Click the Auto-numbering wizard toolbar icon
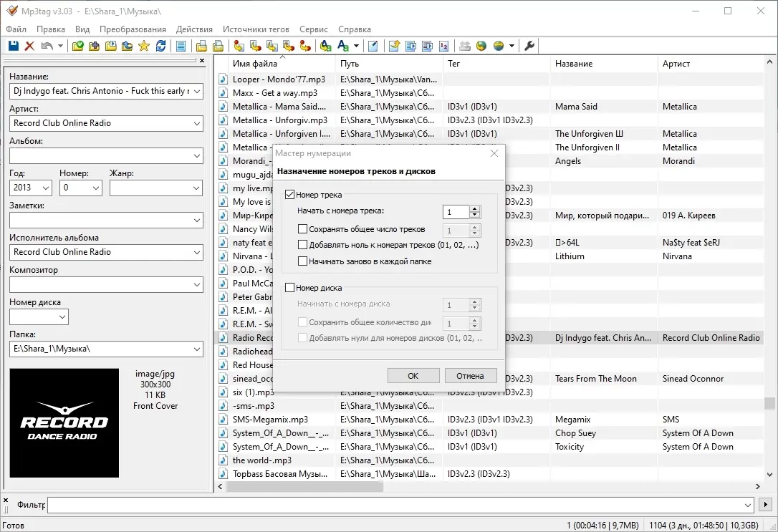 point(444,46)
